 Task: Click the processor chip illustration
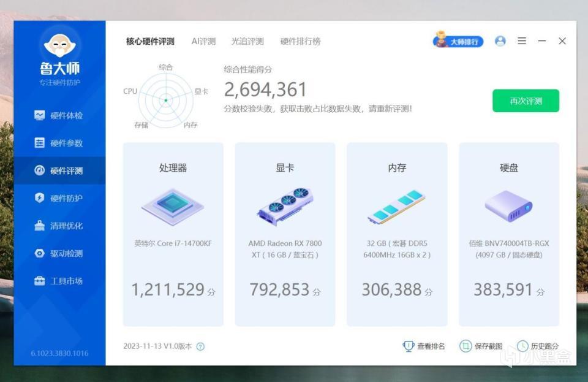173,207
